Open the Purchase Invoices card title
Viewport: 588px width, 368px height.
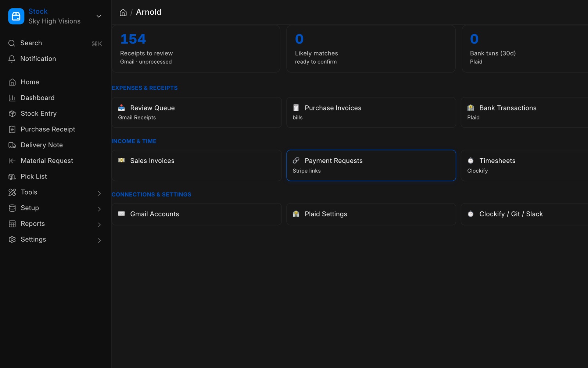coord(333,108)
